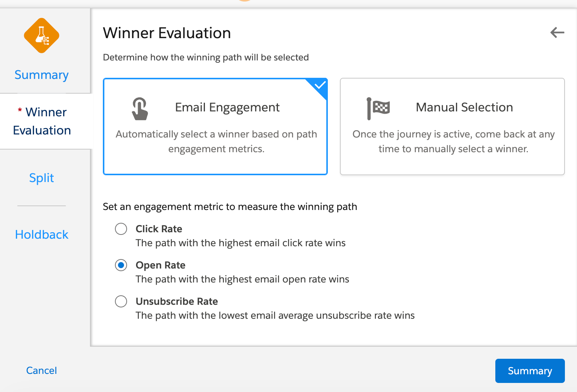Click the Unsubscribe Rate label
Screen dimensions: 577x392
coord(177,301)
